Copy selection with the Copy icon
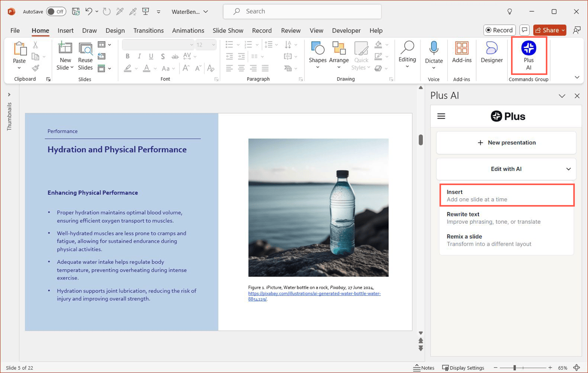588x373 pixels. (35, 57)
